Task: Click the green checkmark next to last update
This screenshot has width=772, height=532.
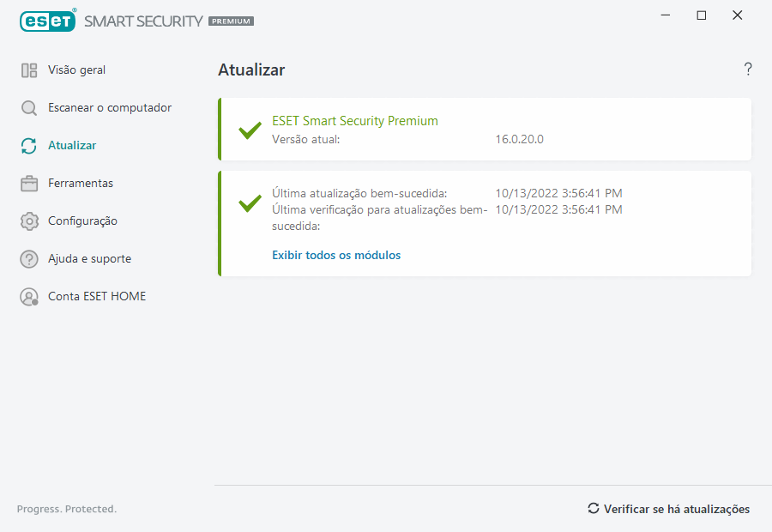Action: 250,203
